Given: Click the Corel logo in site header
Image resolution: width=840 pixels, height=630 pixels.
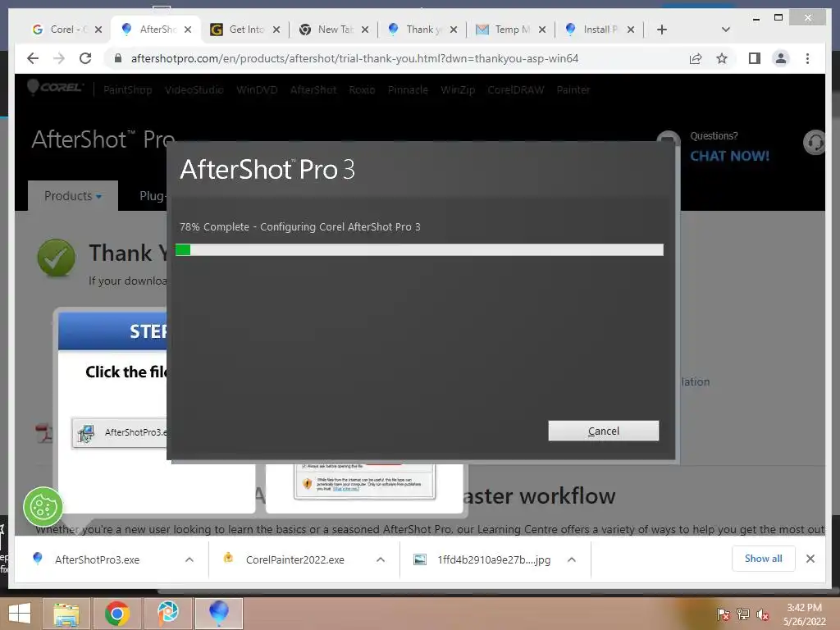Looking at the screenshot, I should (x=55, y=87).
